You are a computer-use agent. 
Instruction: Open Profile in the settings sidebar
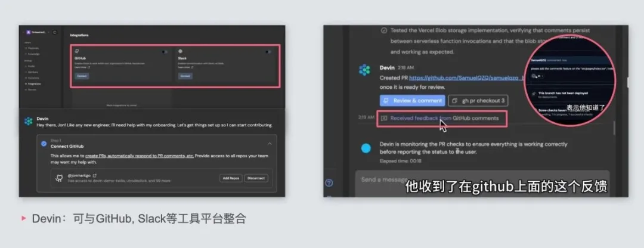click(31, 66)
